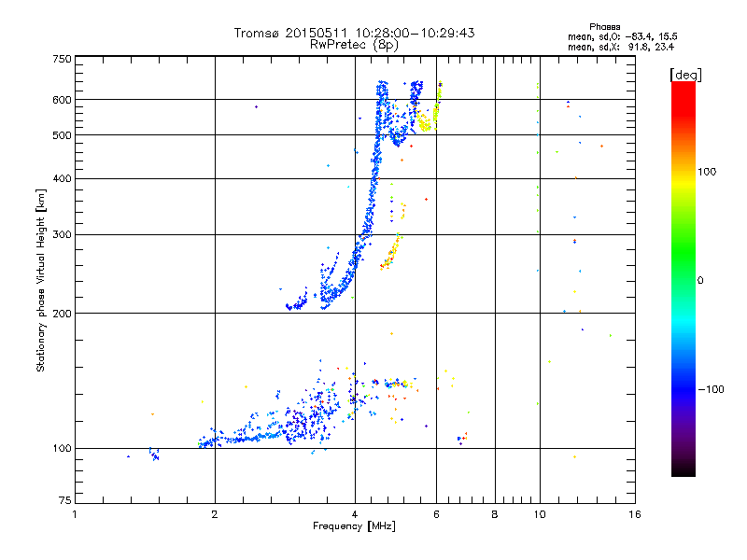Click 'mean, sd,X: 91.8, 23.4' text
The image size is (747, 560).
click(x=621, y=47)
